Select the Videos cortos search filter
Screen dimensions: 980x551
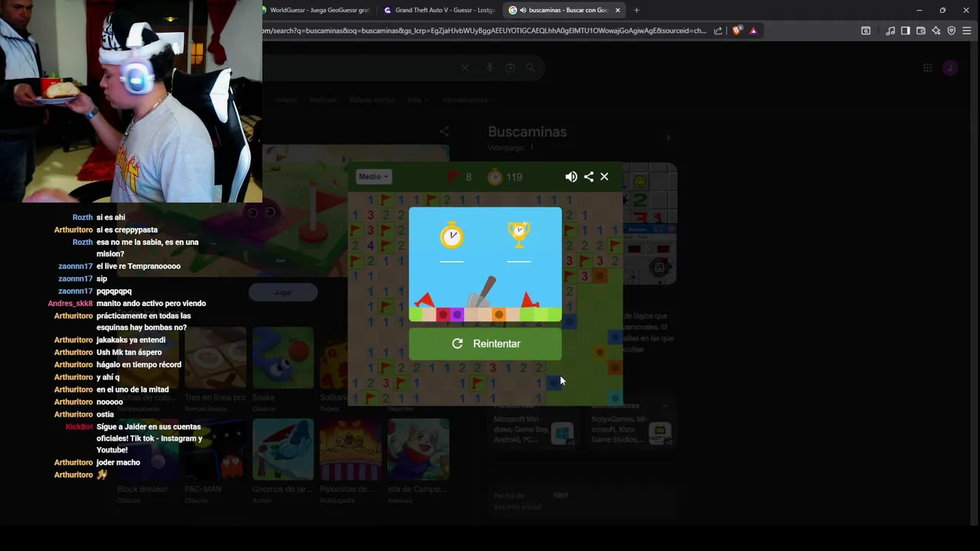click(x=372, y=99)
